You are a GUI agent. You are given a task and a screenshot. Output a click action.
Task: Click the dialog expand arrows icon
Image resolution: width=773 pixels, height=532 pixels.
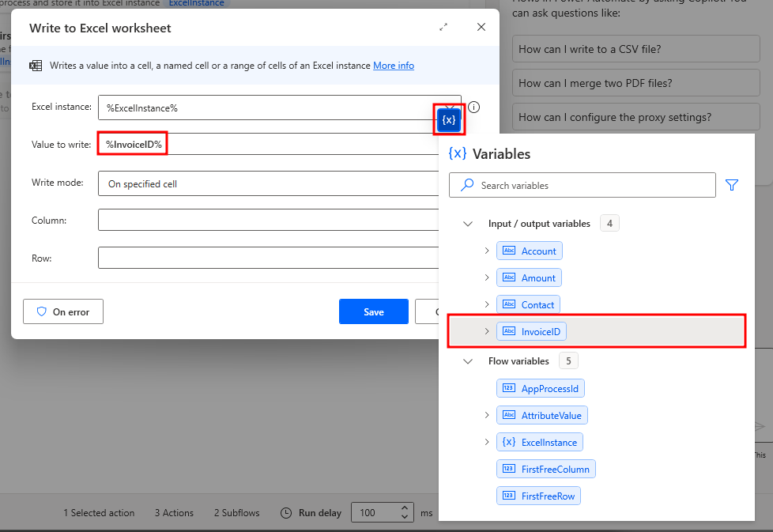[443, 27]
